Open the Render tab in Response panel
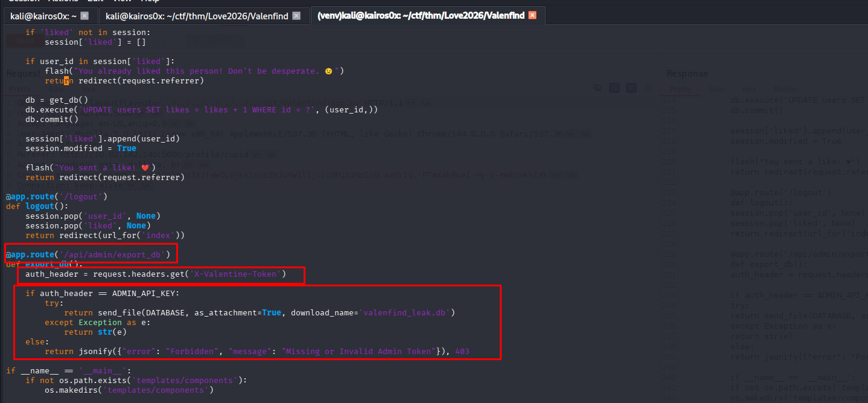 coord(786,89)
